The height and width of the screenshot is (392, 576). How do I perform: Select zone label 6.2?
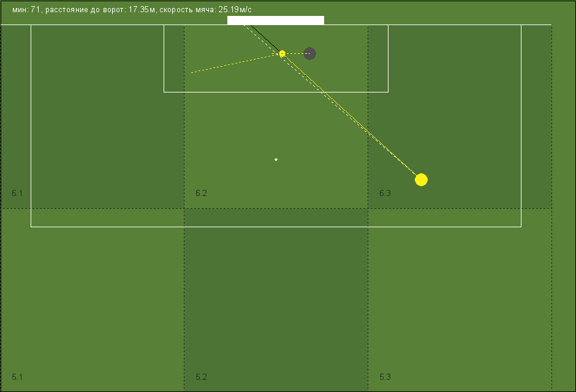tap(202, 193)
